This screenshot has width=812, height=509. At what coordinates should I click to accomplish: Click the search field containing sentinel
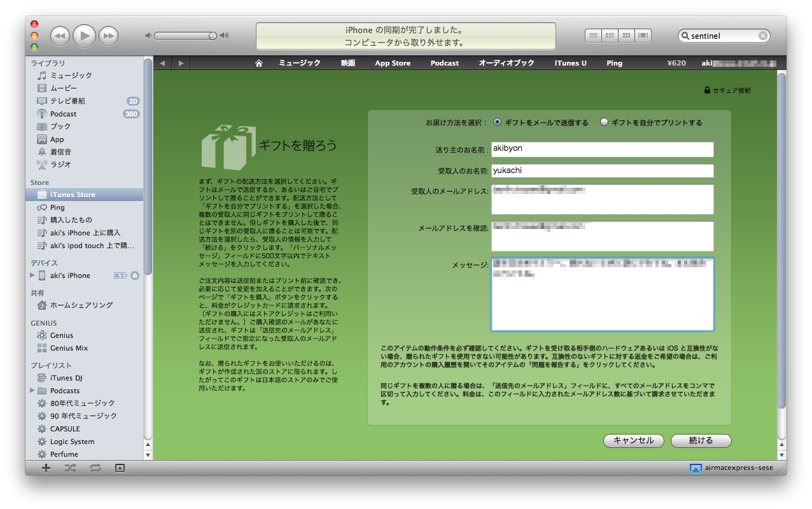pyautogui.click(x=723, y=36)
